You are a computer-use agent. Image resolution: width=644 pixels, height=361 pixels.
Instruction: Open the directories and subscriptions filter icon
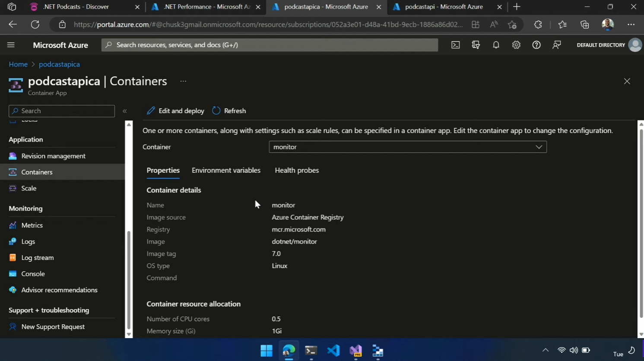[x=476, y=45]
